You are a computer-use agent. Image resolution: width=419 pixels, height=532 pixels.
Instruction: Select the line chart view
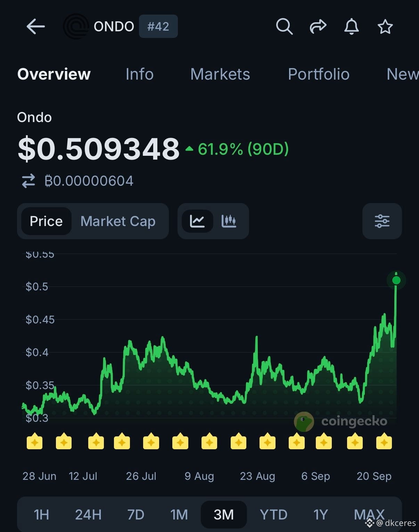pyautogui.click(x=197, y=221)
